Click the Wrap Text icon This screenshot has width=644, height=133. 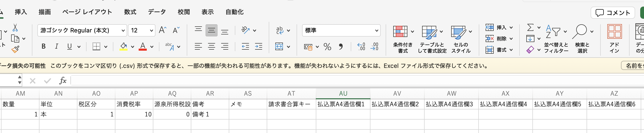(280, 30)
